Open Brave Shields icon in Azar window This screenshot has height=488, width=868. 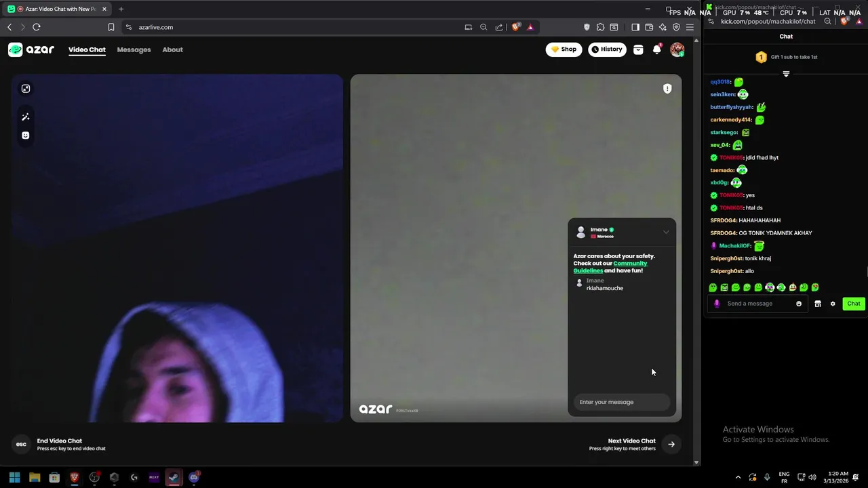click(516, 27)
